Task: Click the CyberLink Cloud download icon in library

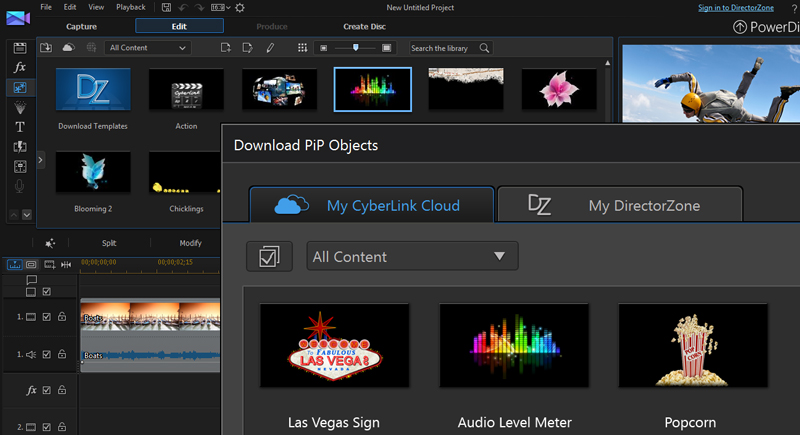Action: click(68, 47)
